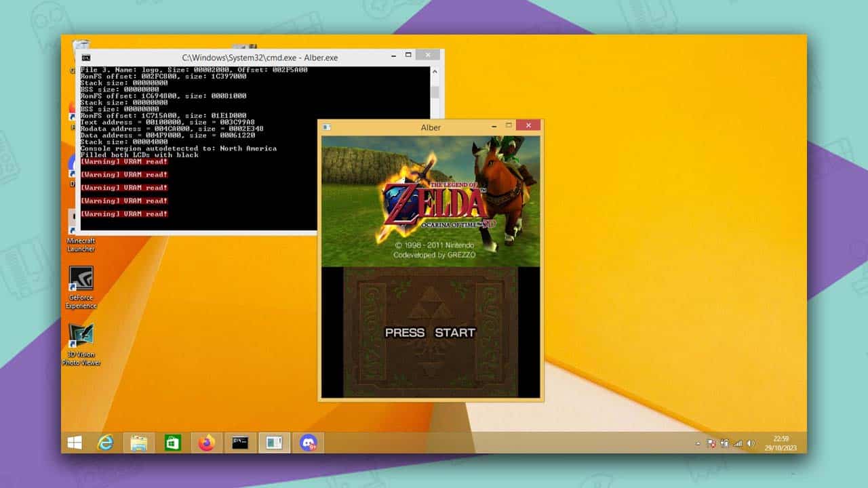View network status via the signal tray icon
The width and height of the screenshot is (868, 488).
tap(738, 444)
